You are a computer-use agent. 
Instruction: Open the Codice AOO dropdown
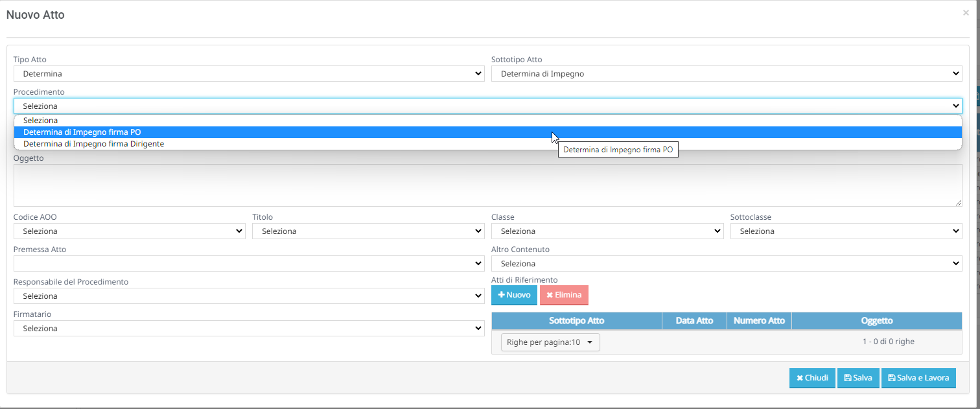pyautogui.click(x=129, y=231)
